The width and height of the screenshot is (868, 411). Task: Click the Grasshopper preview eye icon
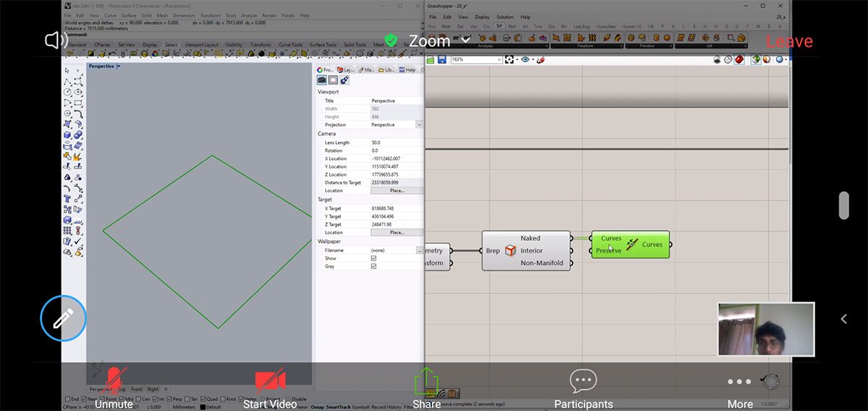526,59
